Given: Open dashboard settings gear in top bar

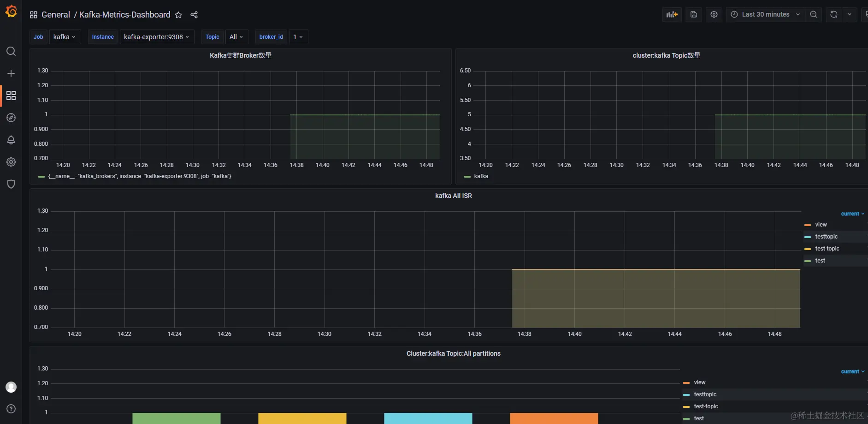Looking at the screenshot, I should (x=714, y=14).
